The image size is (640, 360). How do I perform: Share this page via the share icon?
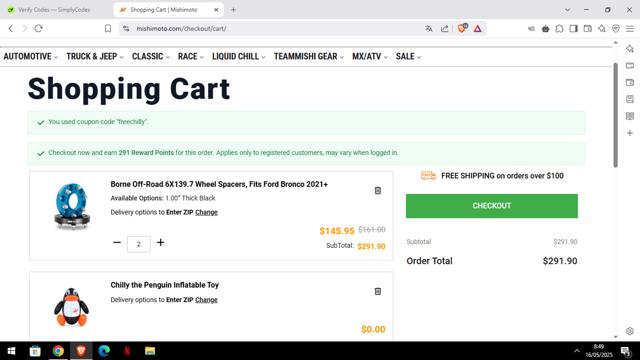pyautogui.click(x=444, y=29)
